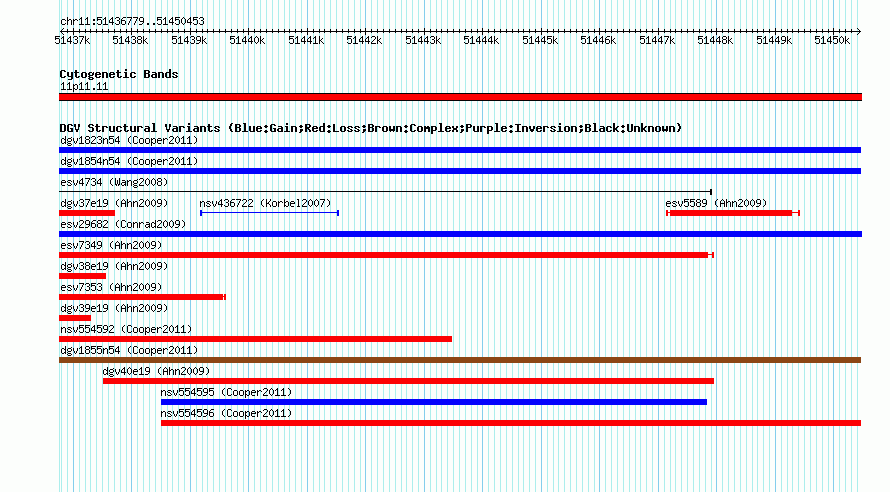The height and width of the screenshot is (492, 890).
Task: Click the 51441k ruler tick
Action: [306, 40]
